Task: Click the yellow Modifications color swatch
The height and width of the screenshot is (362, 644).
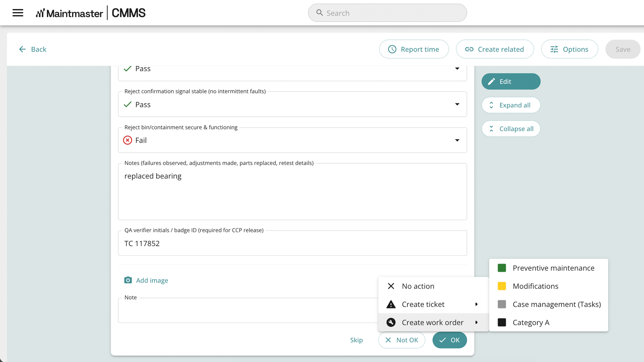Action: pos(502,286)
